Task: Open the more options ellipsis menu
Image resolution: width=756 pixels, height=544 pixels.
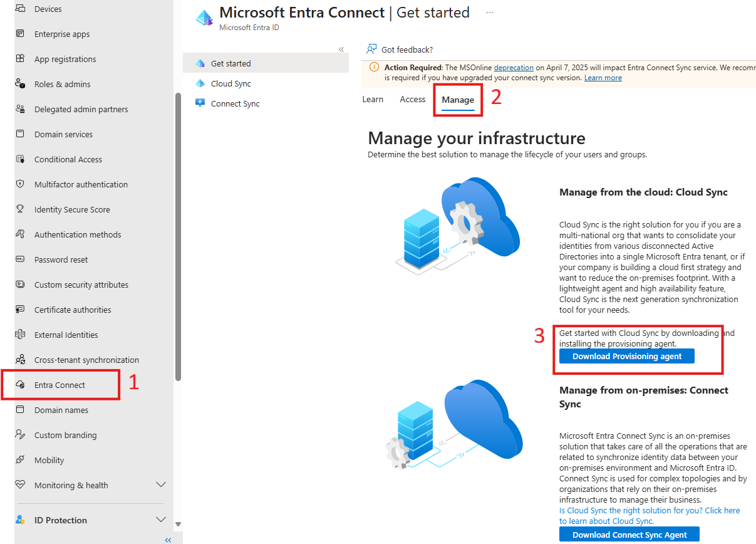Action: click(x=489, y=12)
